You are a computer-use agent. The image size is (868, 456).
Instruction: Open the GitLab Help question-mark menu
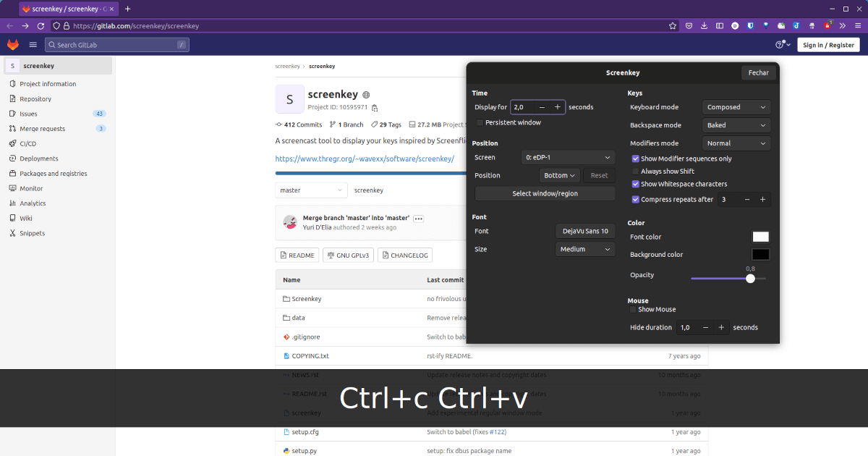[781, 45]
